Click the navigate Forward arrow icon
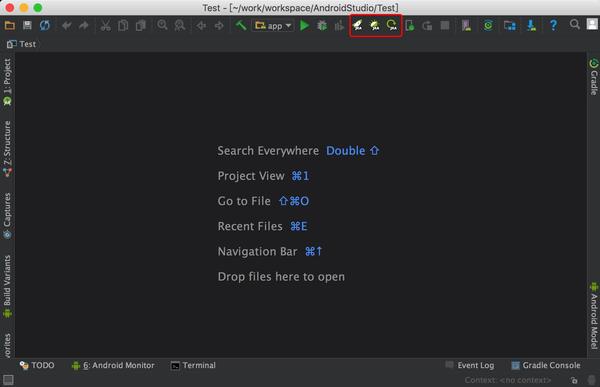Image resolution: width=600 pixels, height=387 pixels. (x=219, y=26)
